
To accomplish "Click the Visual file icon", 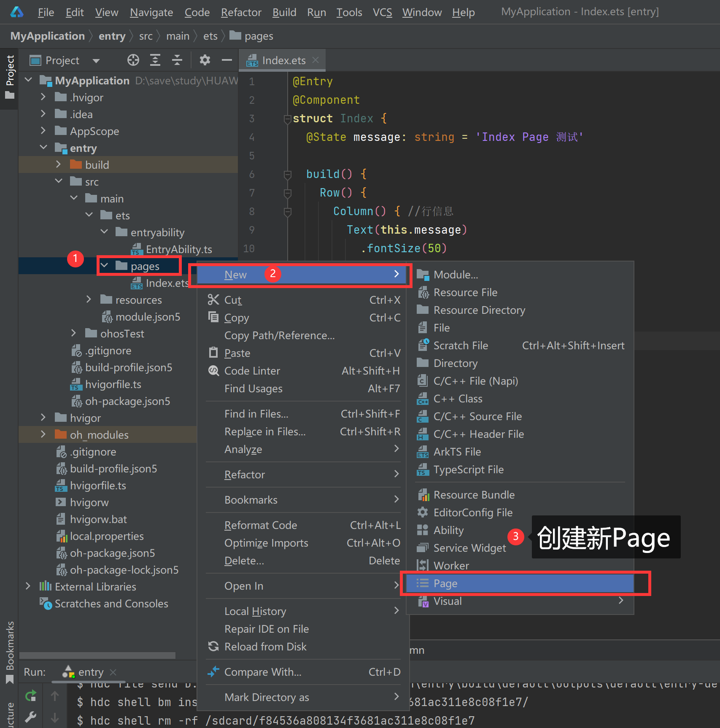I will click(x=423, y=601).
